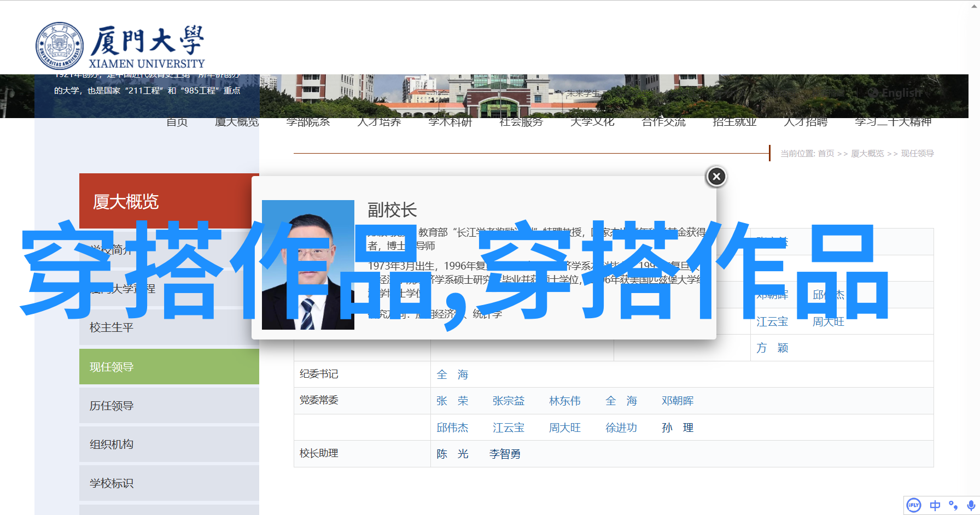Select 组织机构 from the sidebar
980x515 pixels.
112,444
